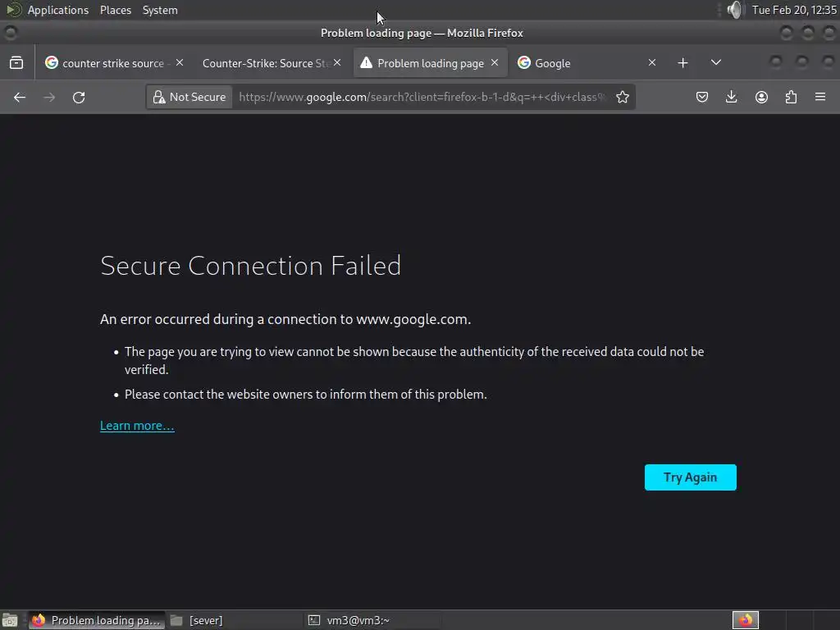Image resolution: width=840 pixels, height=630 pixels.
Task: Go back to previous page
Action: tap(20, 98)
